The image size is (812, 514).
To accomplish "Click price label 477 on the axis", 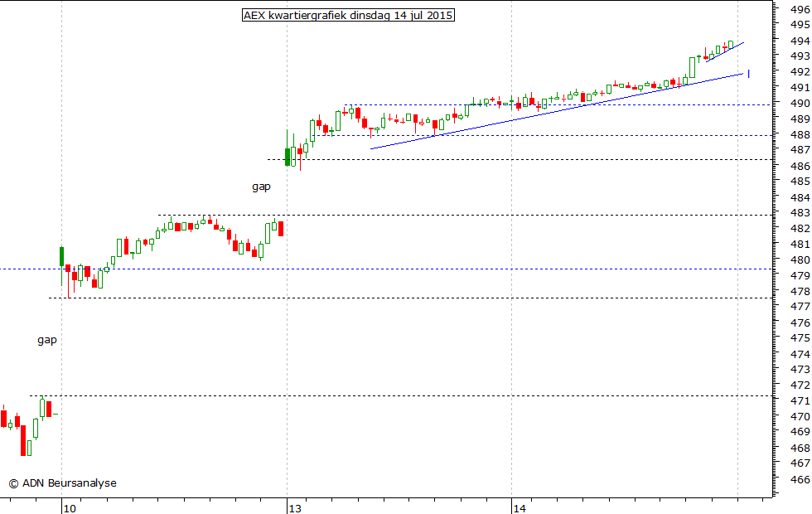I will point(800,306).
